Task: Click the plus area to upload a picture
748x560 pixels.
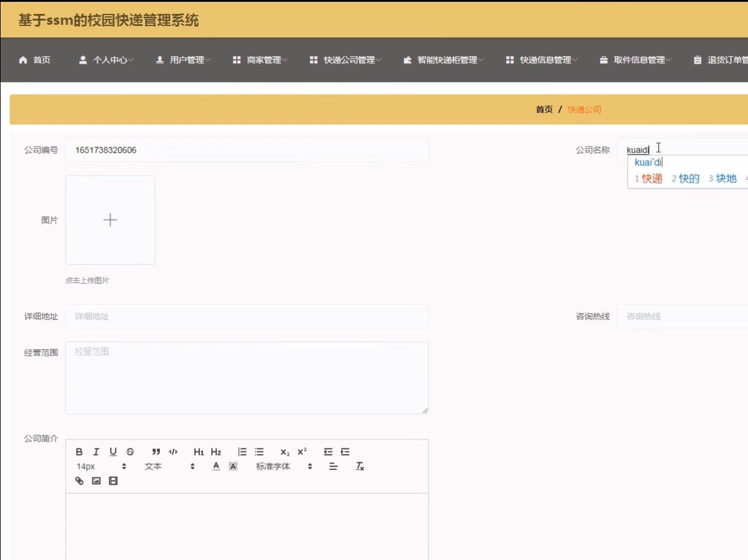Action: point(110,220)
